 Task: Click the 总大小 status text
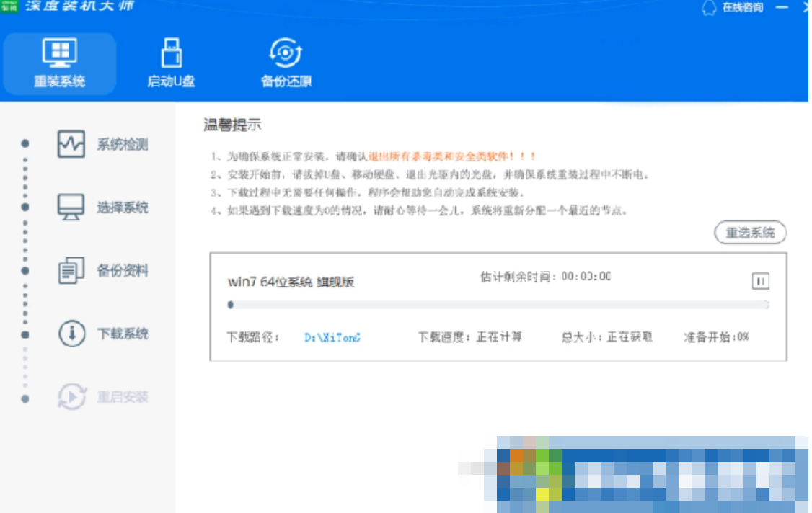pos(607,337)
